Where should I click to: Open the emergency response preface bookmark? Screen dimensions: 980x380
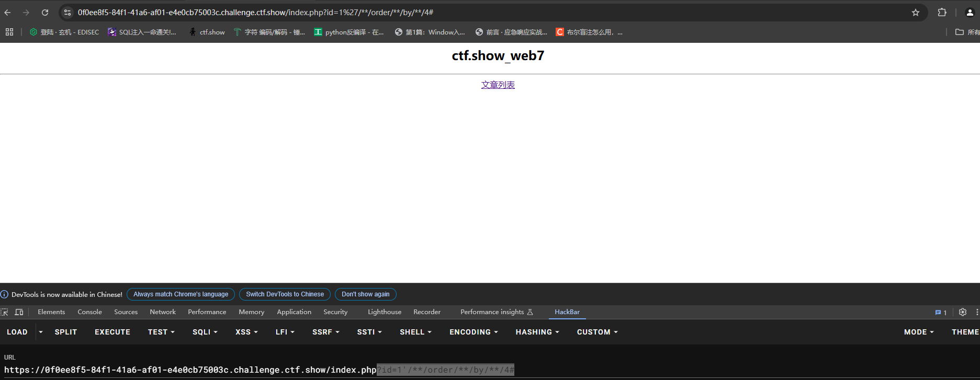pos(511,32)
